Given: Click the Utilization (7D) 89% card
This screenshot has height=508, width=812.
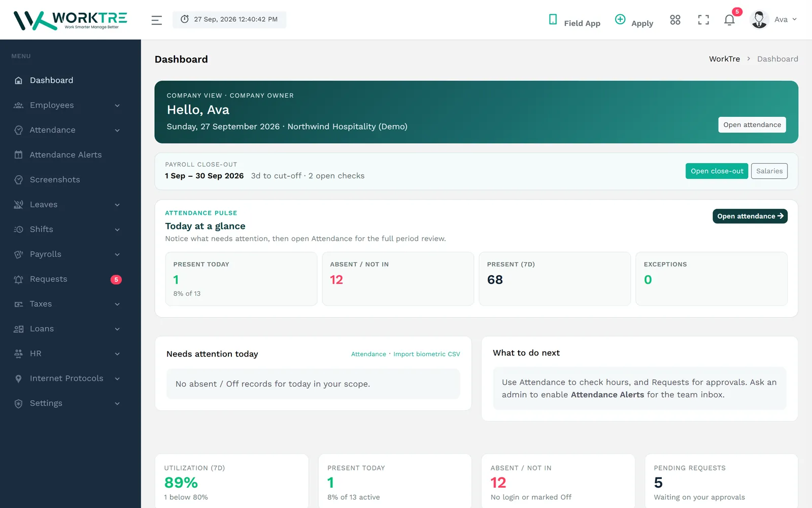Looking at the screenshot, I should coord(232,481).
